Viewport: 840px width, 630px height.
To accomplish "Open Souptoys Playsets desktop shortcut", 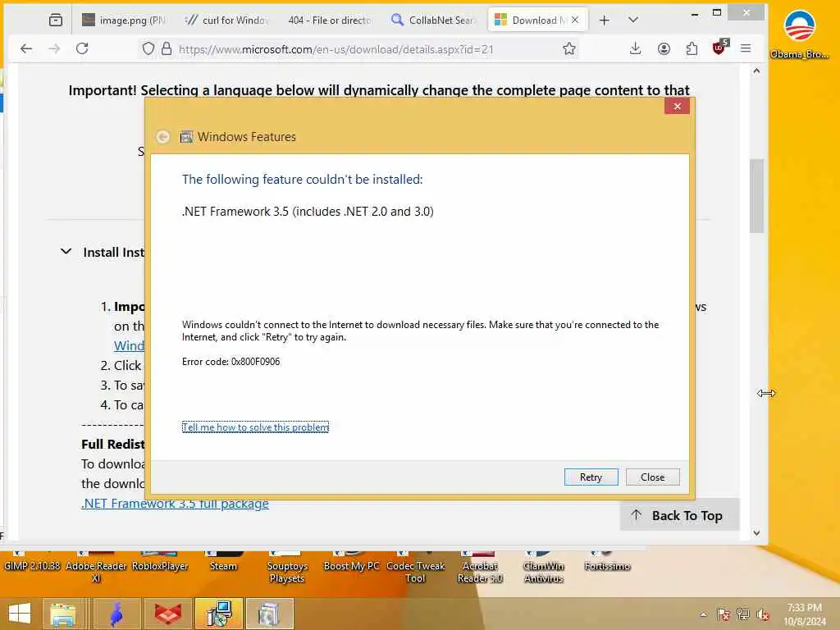I will tap(287, 568).
